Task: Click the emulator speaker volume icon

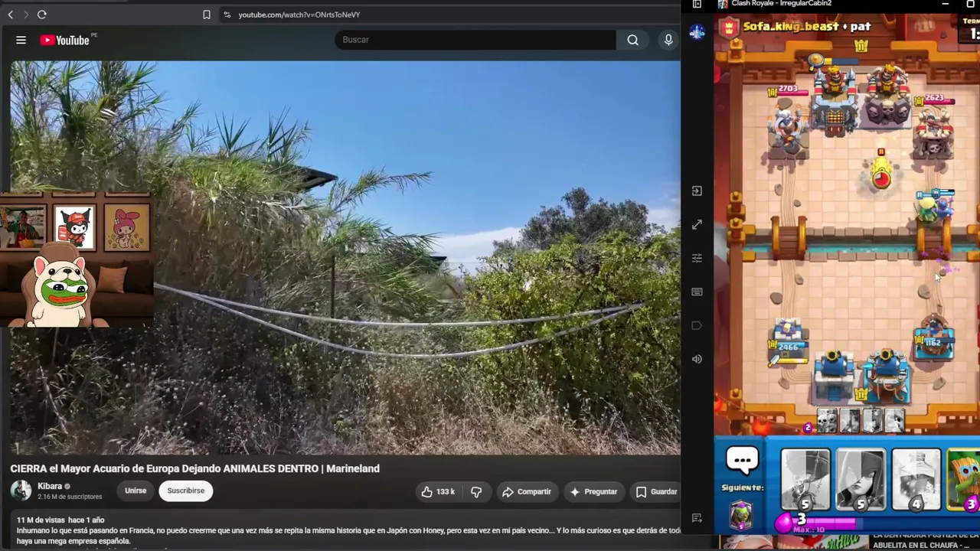Action: pos(697,359)
